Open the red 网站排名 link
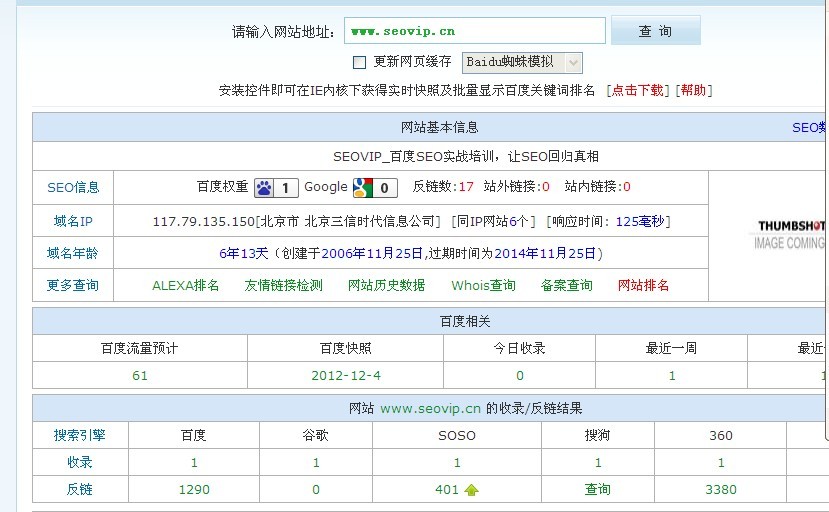 [x=643, y=285]
